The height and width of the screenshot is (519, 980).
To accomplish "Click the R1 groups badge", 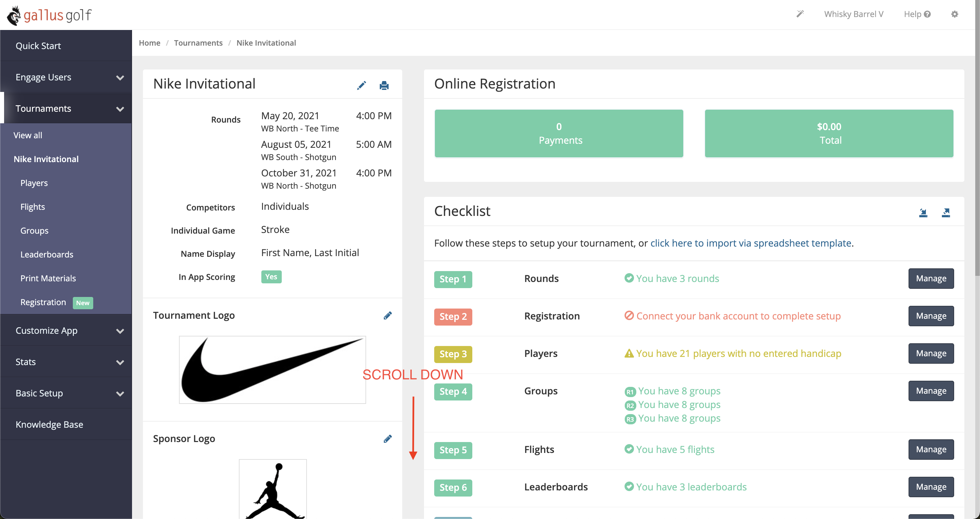I will point(630,392).
